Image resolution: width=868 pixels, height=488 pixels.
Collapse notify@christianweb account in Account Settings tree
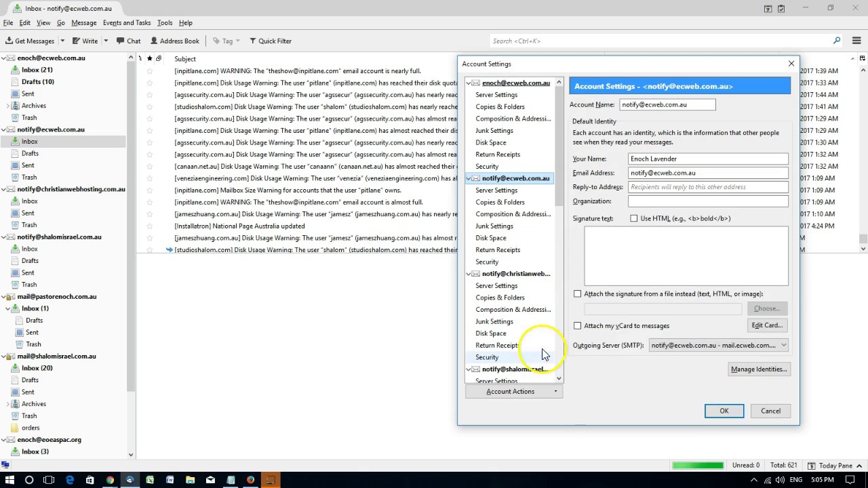coord(469,274)
